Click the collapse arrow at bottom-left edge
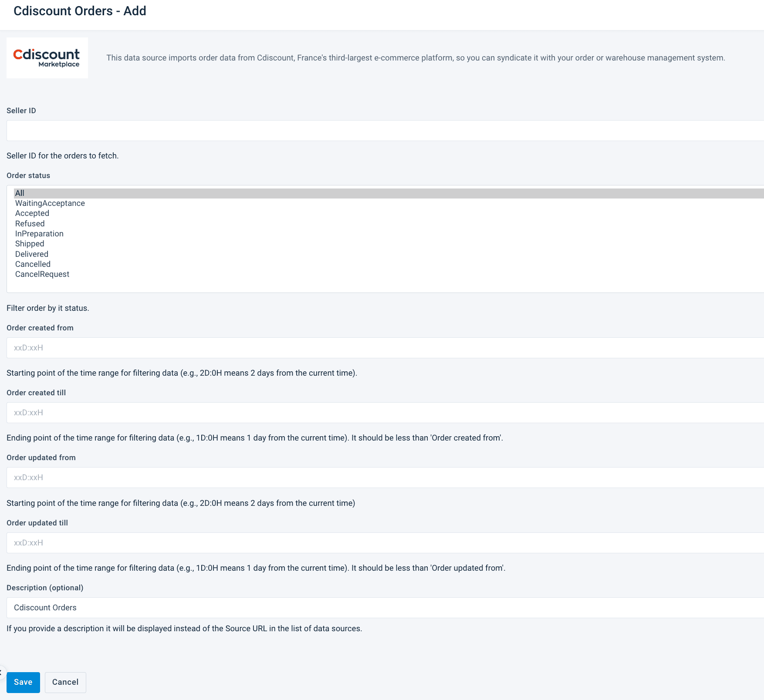Viewport: 764px width, 700px height. 1,672
